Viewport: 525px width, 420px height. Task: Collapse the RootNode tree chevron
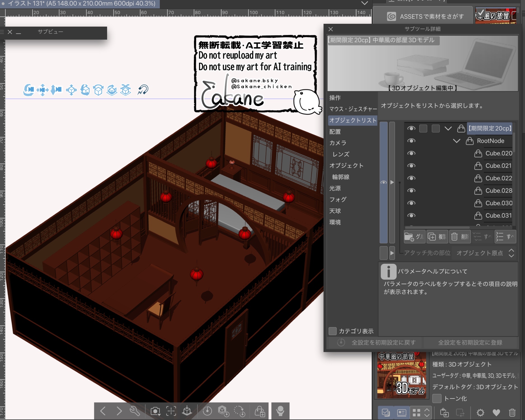coord(456,141)
